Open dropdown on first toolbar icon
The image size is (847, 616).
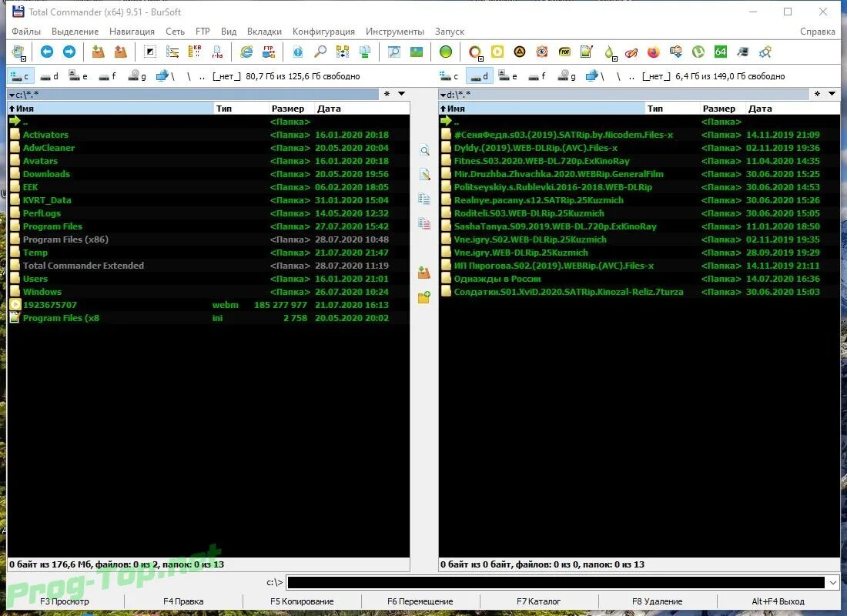[23, 59]
